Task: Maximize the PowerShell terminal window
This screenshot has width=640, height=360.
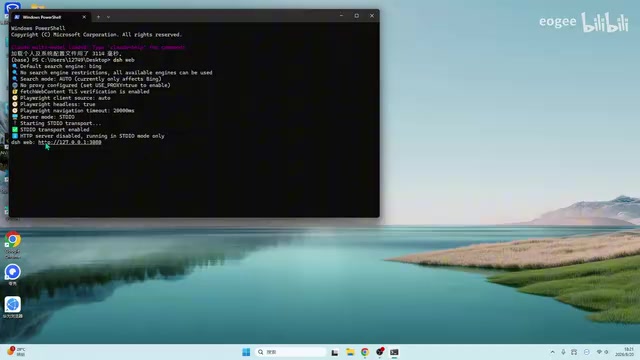Action: click(x=356, y=16)
